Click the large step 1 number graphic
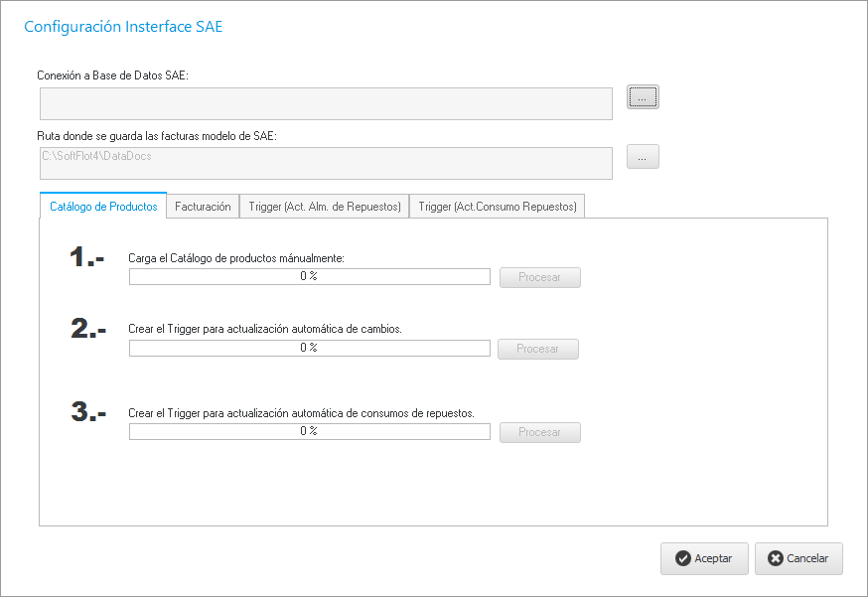 pos(86,257)
